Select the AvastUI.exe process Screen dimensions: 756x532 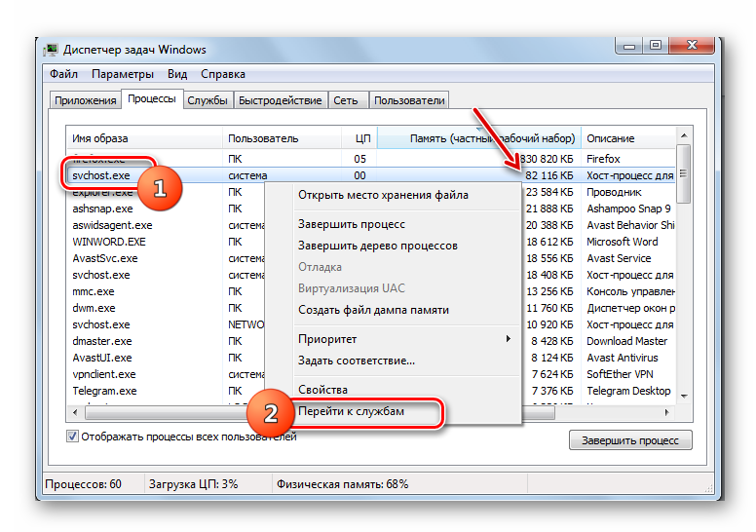pyautogui.click(x=102, y=358)
